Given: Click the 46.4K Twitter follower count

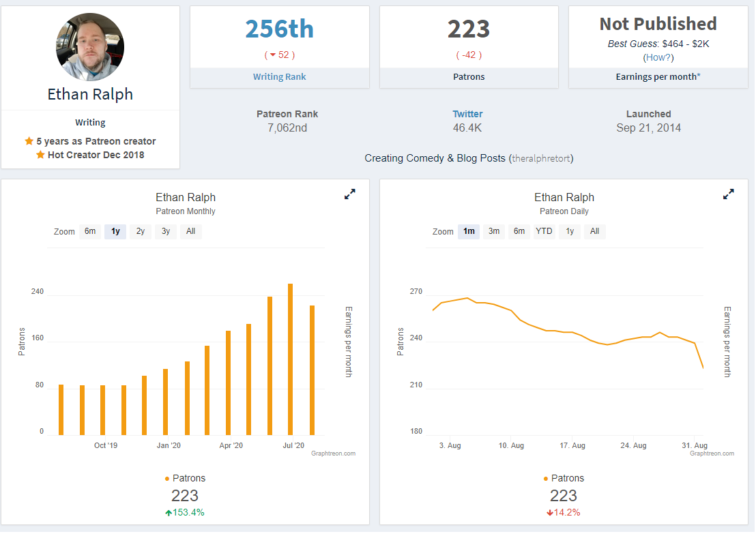Looking at the screenshot, I should point(467,128).
